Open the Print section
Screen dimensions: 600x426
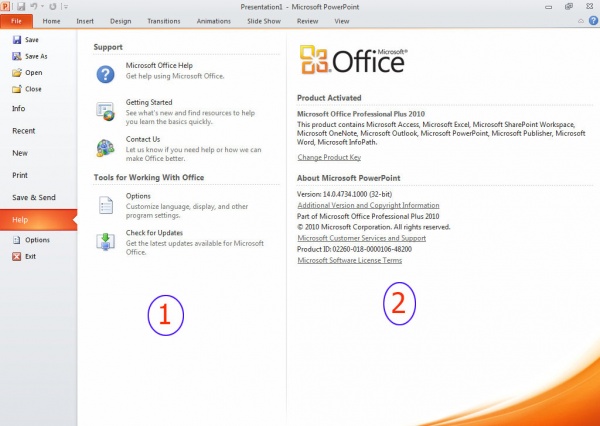pos(20,175)
